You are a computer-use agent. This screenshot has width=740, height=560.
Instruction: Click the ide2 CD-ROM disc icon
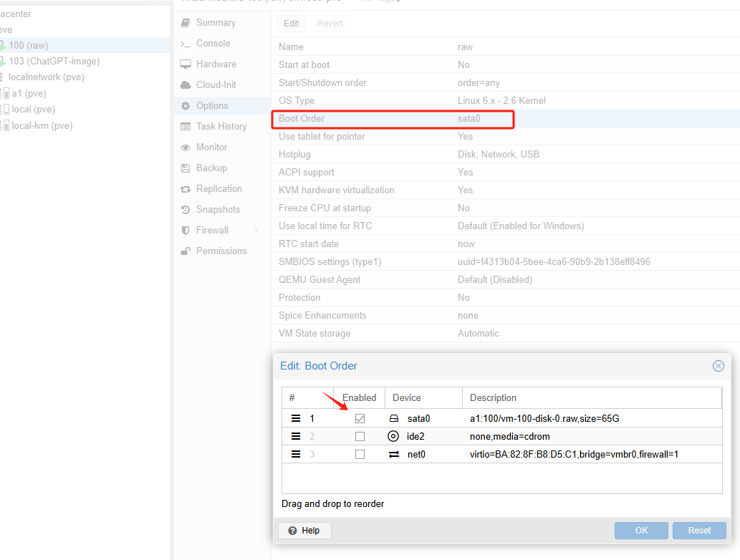(393, 436)
